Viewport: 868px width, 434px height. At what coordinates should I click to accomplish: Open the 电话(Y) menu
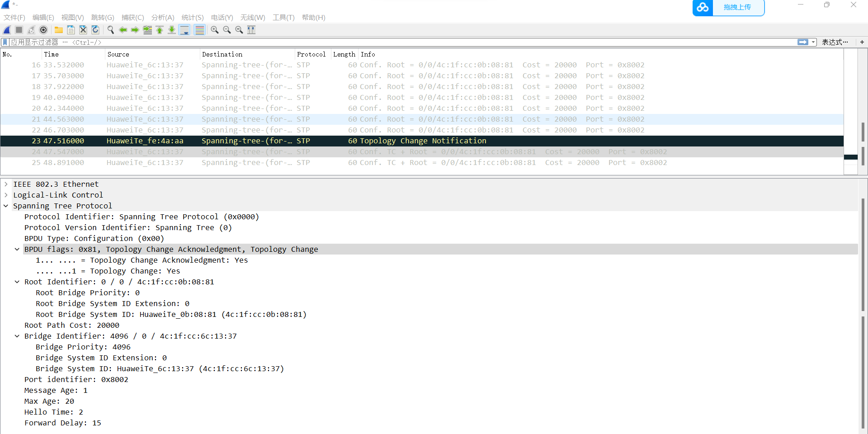[222, 18]
